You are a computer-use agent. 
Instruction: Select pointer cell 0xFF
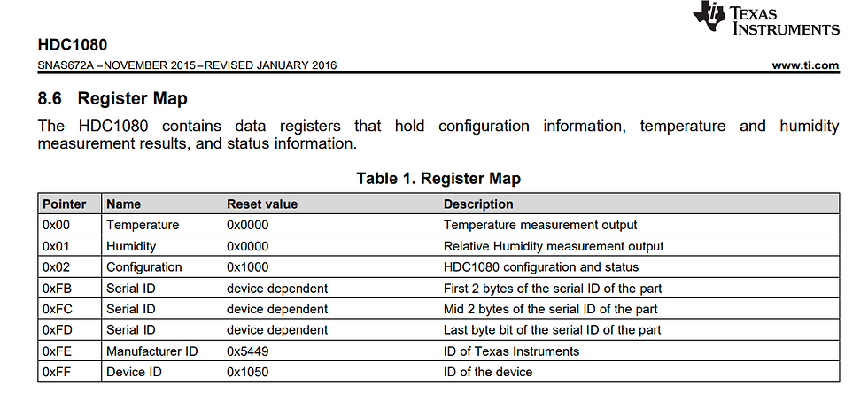(x=57, y=372)
